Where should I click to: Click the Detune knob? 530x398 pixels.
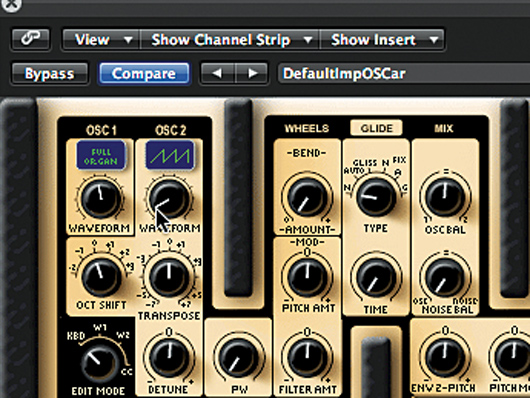pos(169,358)
